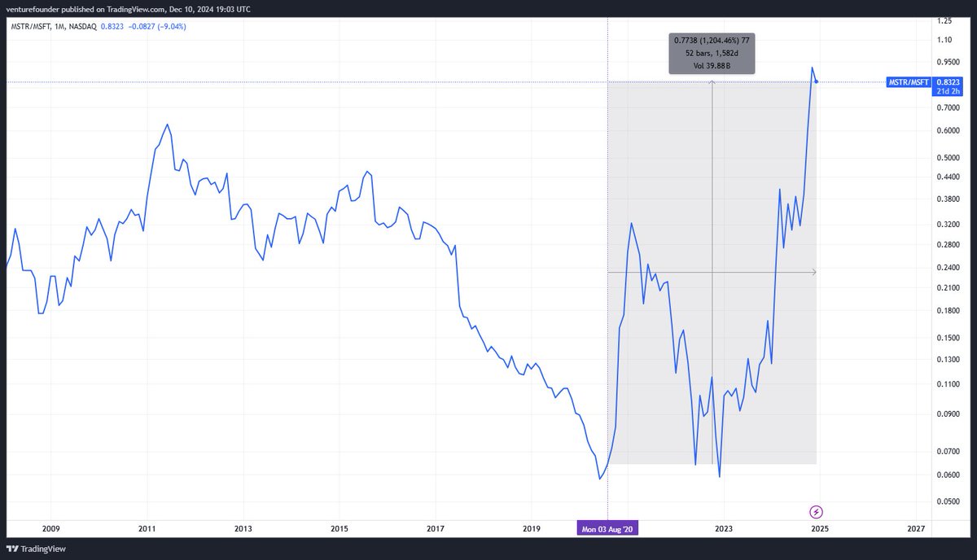
Task: Click the 0.0600 price scale value
Action: (949, 475)
